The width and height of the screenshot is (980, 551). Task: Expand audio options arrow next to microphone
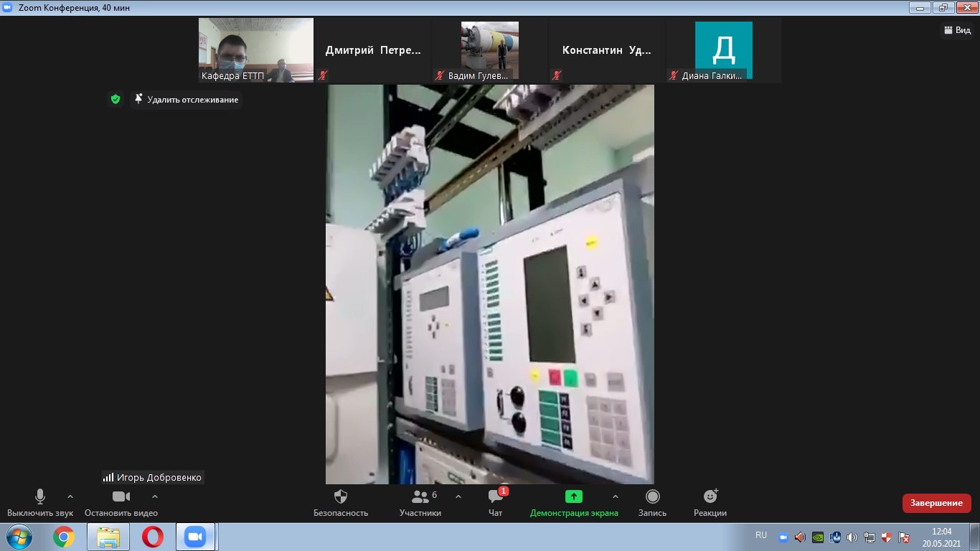(70, 496)
